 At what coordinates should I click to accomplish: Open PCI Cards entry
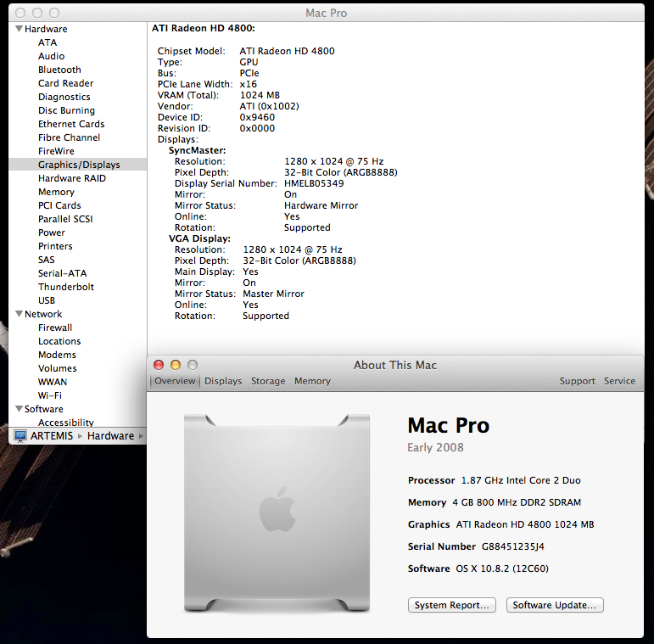[x=59, y=205]
